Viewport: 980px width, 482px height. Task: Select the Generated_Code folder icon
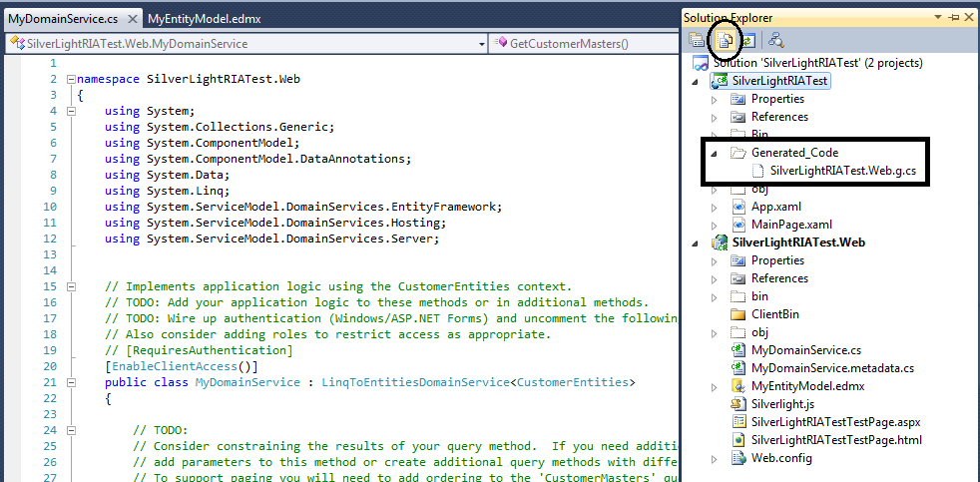[x=738, y=153]
